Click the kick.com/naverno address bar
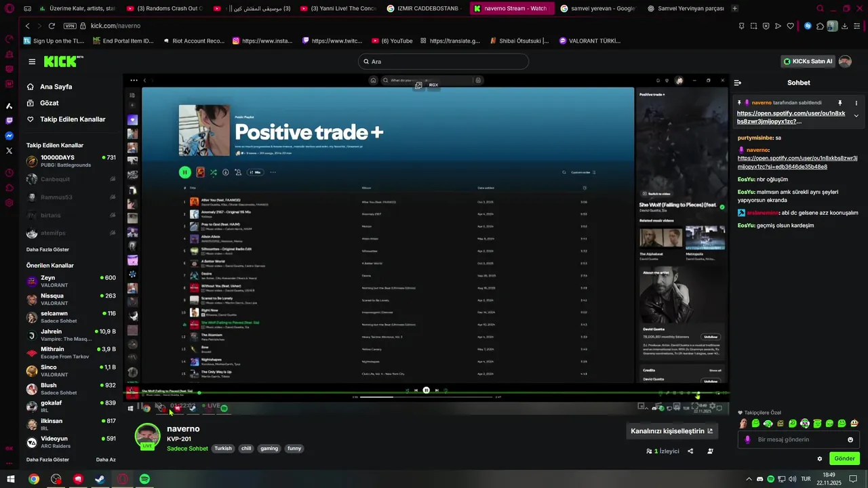Screen dimensions: 868x488 pyautogui.click(x=115, y=26)
